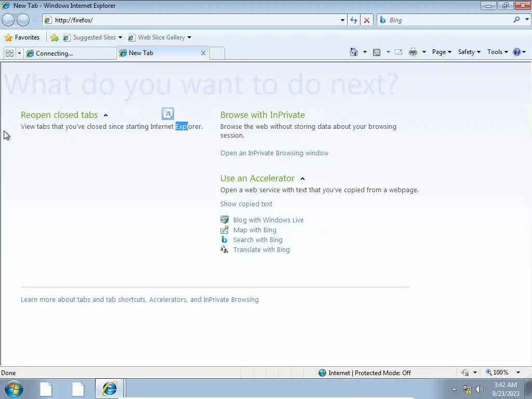Open a blank new tab button
Screen dimensions: 532x399
point(217,54)
